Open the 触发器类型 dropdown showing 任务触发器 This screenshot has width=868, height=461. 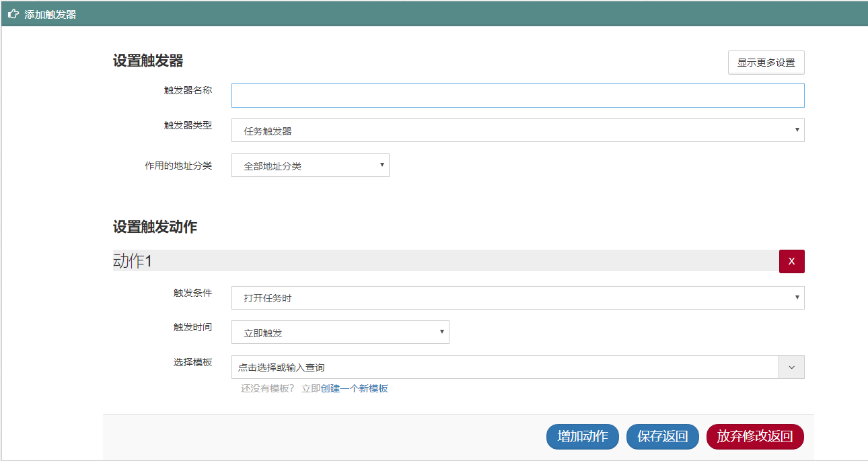click(x=517, y=131)
